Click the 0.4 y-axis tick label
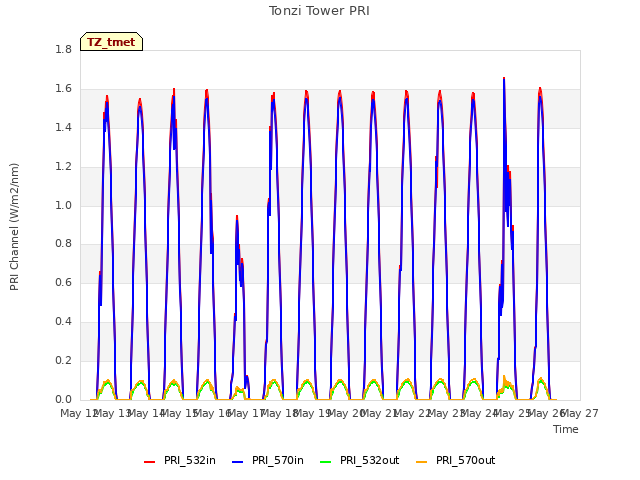The height and width of the screenshot is (480, 640). [64, 322]
